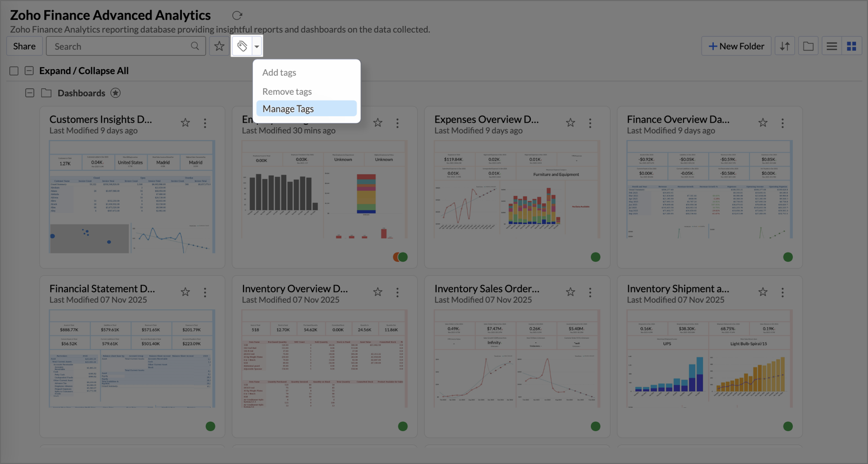868x464 pixels.
Task: Choose Add tags menu option
Action: point(279,72)
